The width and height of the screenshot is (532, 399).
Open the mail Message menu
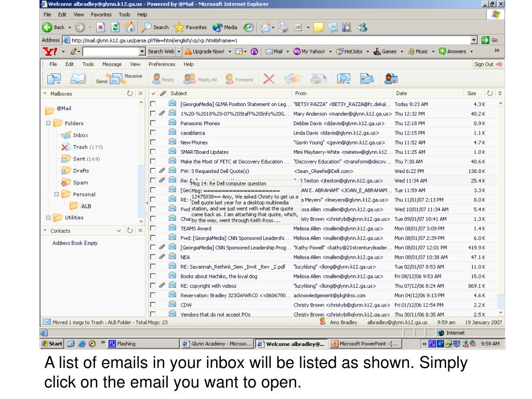(x=112, y=64)
